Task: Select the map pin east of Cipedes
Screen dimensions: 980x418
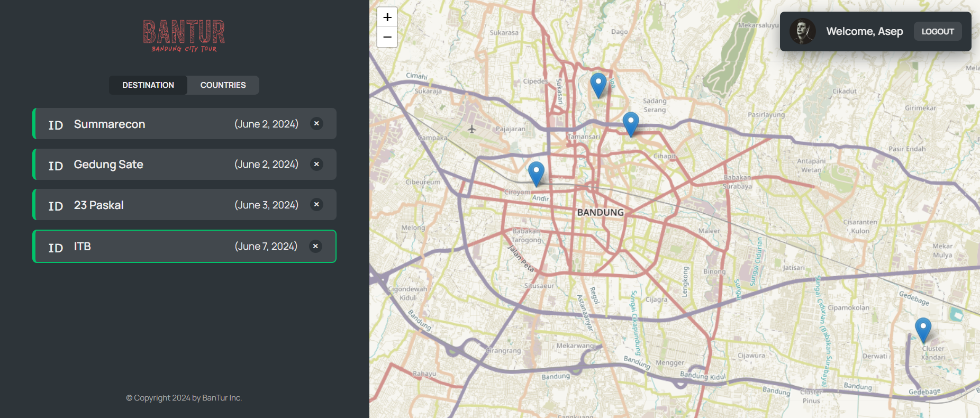Action: point(598,85)
